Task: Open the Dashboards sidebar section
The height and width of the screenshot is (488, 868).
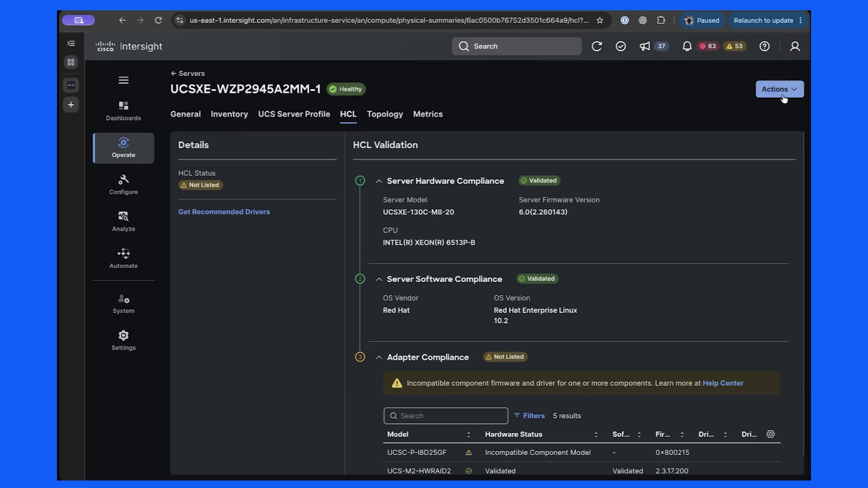Action: pos(123,111)
